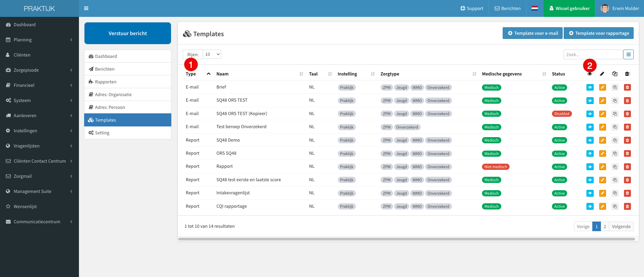
Task: Expand the Financieel menu
Action: click(x=39, y=85)
